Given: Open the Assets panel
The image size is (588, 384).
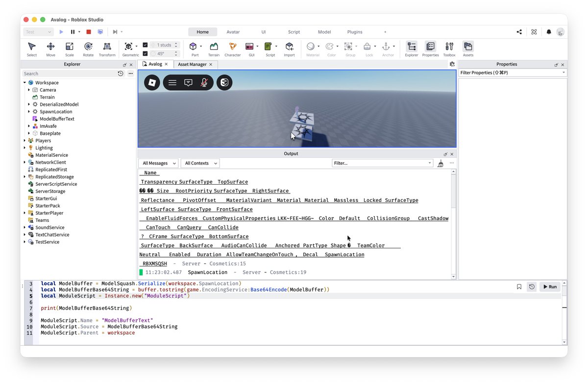Looking at the screenshot, I should tap(468, 49).
